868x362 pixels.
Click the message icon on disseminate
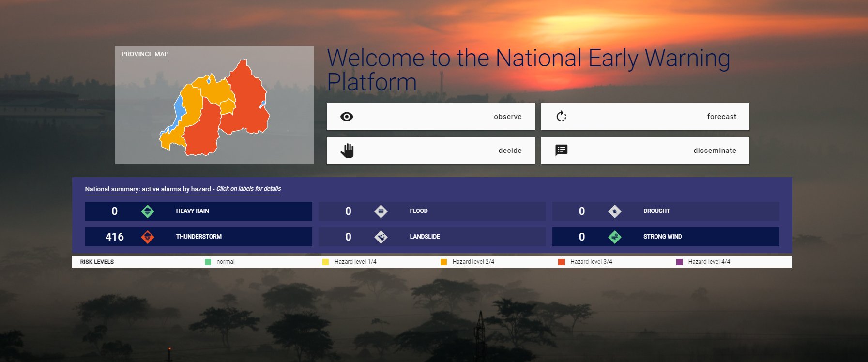561,150
